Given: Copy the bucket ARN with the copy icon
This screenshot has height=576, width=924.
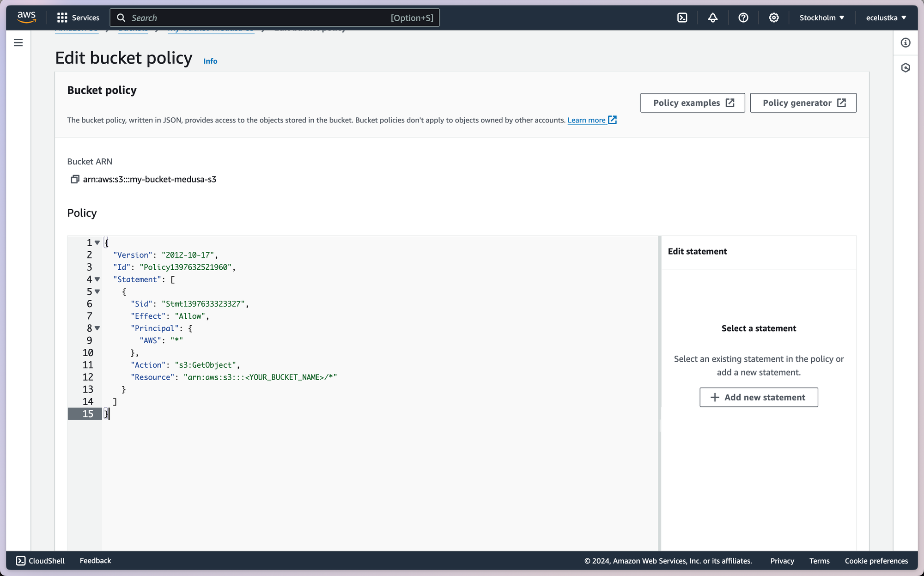Looking at the screenshot, I should (74, 179).
